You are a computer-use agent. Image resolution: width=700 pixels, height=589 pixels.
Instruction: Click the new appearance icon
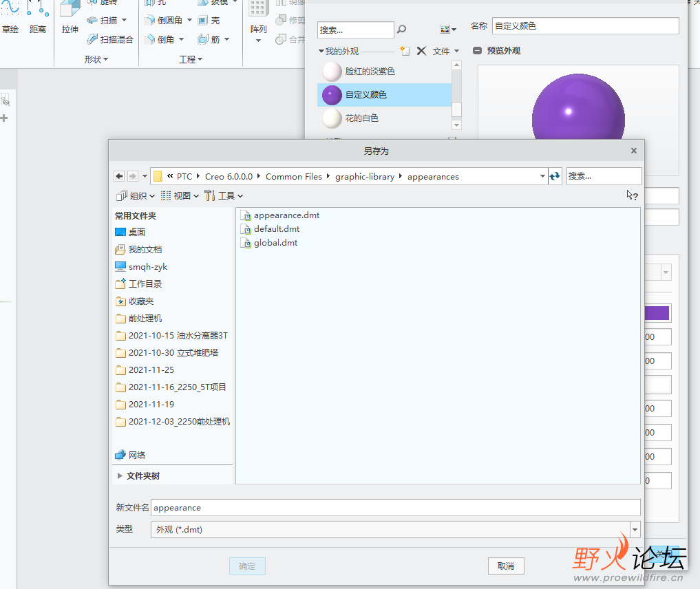pos(405,51)
